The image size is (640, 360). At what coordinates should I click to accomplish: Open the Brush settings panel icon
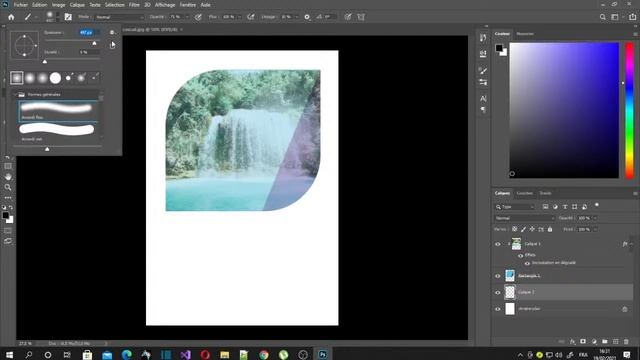[68, 17]
